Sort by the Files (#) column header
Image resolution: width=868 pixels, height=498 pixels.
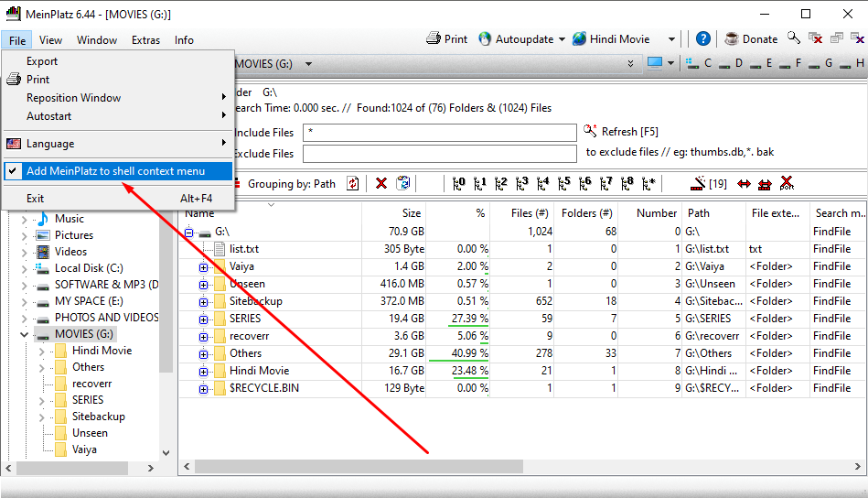click(521, 213)
